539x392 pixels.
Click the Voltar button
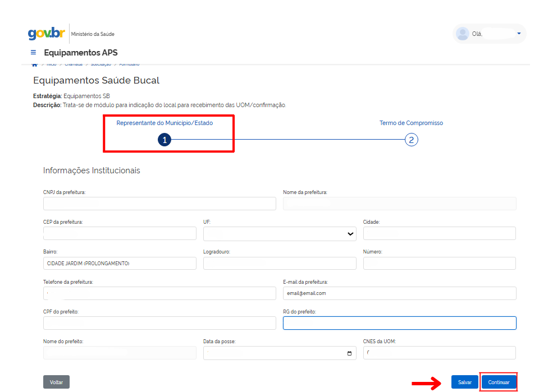tap(56, 382)
